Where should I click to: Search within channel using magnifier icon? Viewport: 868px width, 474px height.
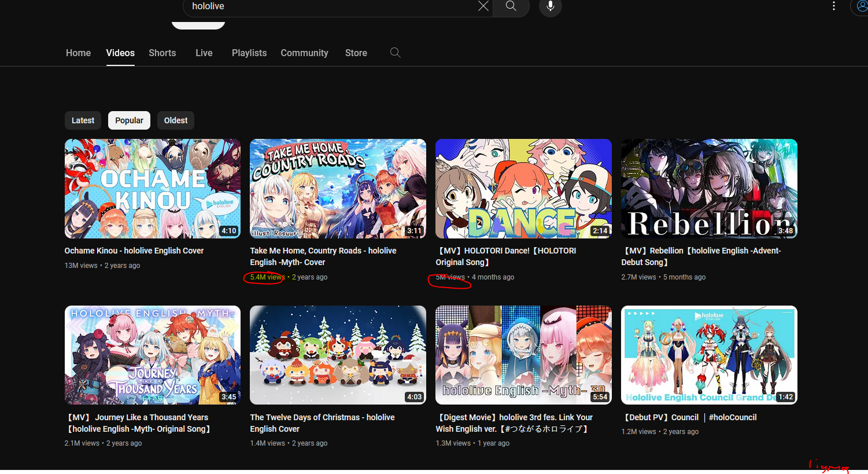tap(396, 53)
